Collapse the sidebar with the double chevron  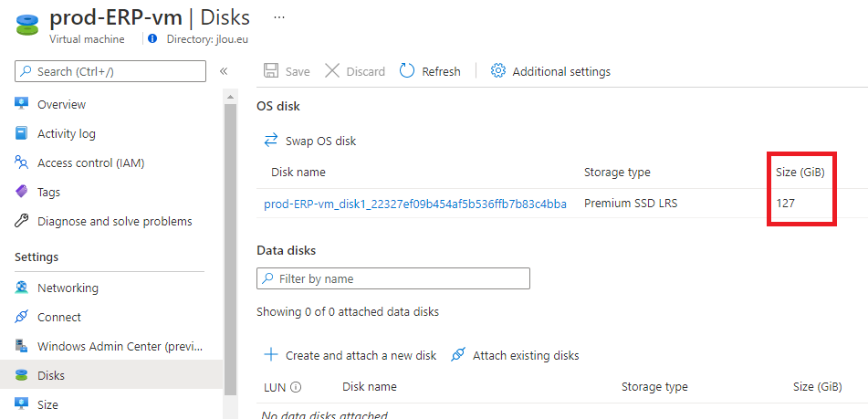tap(224, 71)
